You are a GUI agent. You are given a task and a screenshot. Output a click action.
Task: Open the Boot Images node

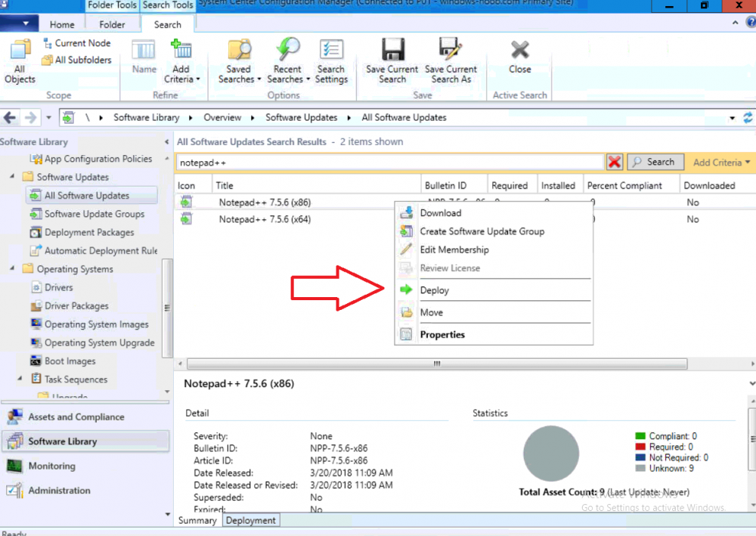click(64, 361)
